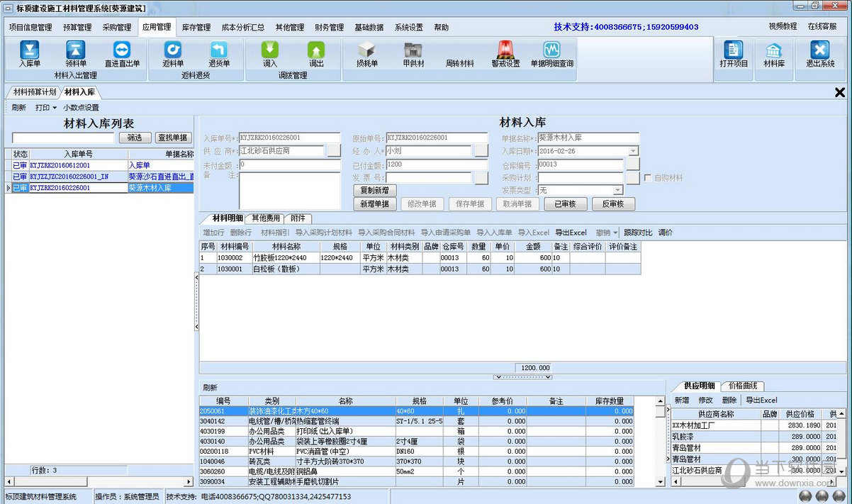This screenshot has width=852, height=504.
Task: Open the 撤销 dropdown arrow
Action: tap(615, 233)
